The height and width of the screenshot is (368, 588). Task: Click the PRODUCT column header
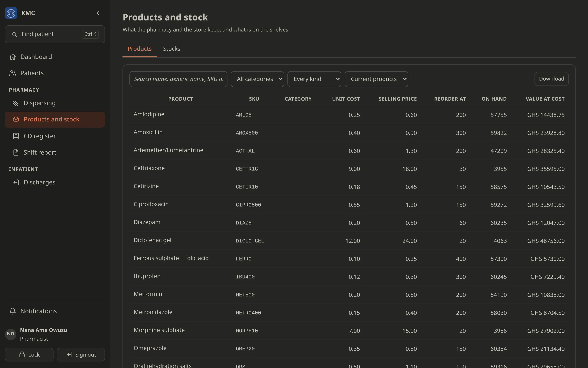(180, 99)
